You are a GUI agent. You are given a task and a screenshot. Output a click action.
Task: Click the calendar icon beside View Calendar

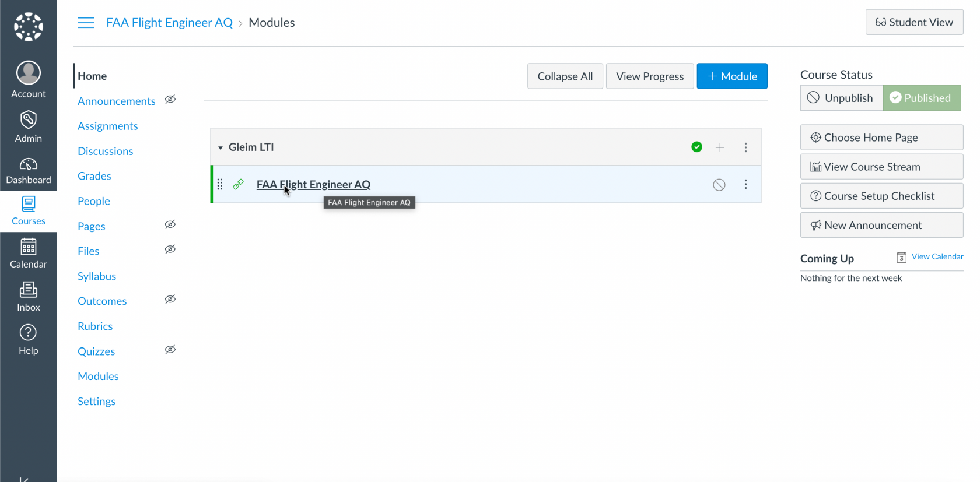(901, 257)
